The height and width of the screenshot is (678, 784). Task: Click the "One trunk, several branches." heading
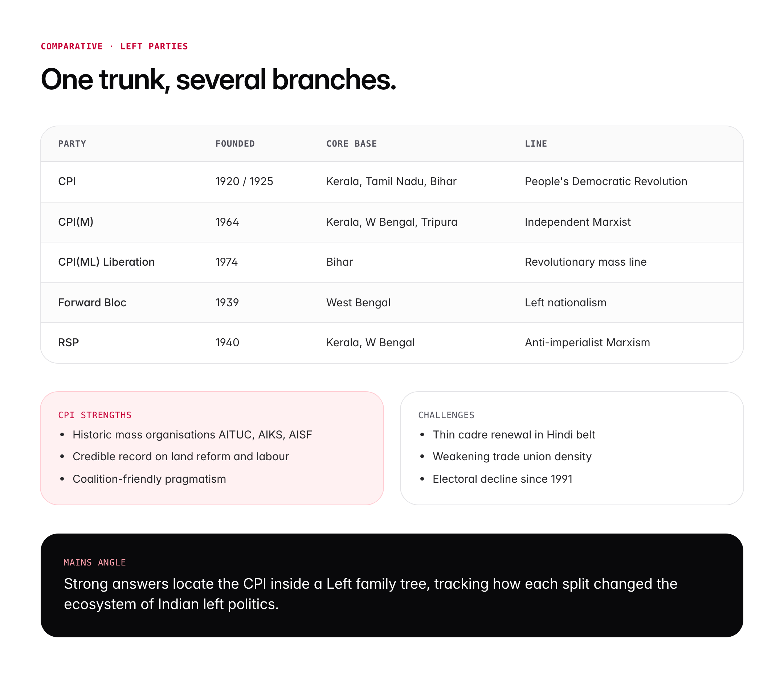219,80
